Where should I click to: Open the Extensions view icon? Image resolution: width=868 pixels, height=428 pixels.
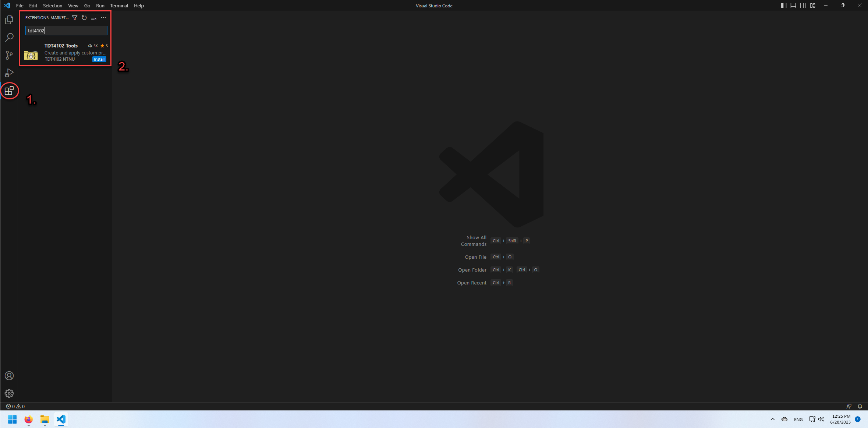point(9,91)
